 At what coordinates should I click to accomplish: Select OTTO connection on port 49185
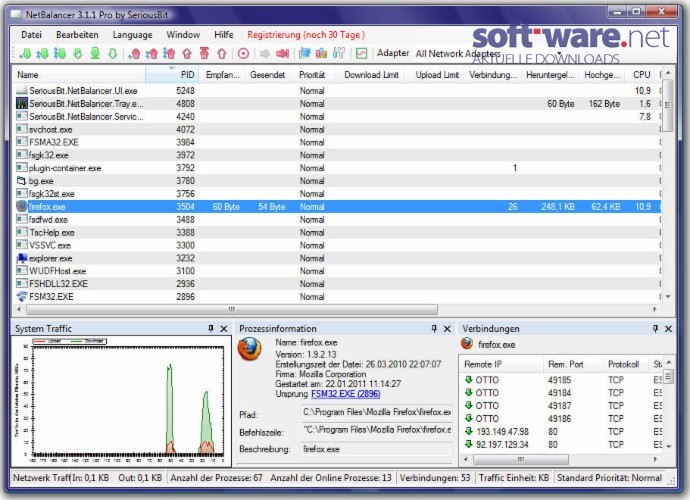pyautogui.click(x=562, y=380)
